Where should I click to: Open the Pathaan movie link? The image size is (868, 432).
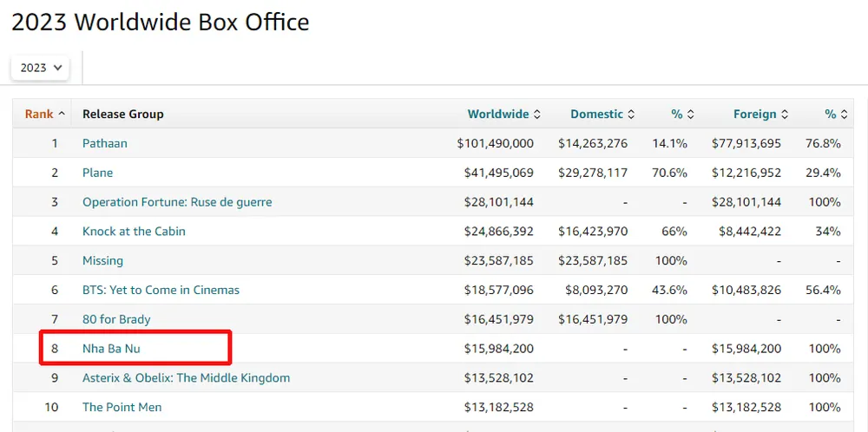[105, 143]
